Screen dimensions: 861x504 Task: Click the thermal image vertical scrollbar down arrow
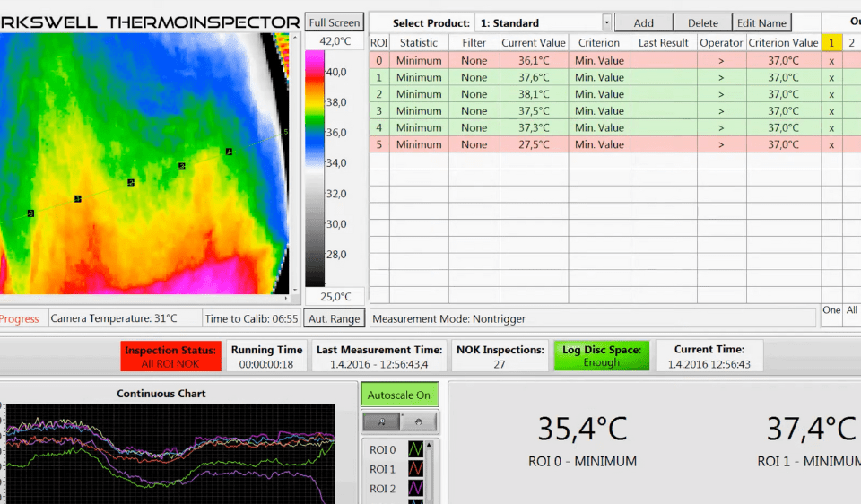(x=295, y=290)
